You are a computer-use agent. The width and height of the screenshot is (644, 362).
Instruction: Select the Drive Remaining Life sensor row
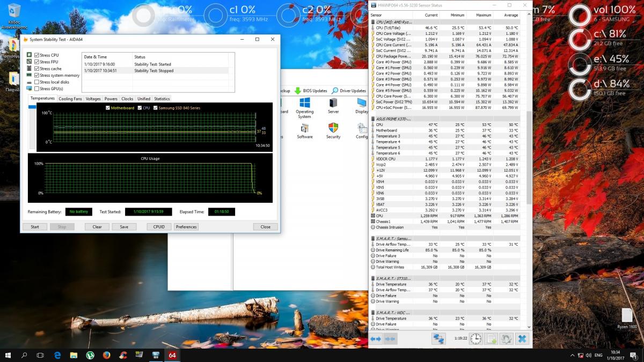coord(445,250)
